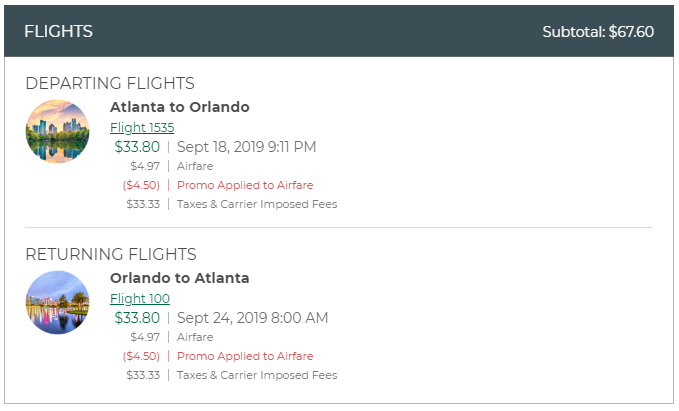This screenshot has width=679, height=411.
Task: Click the Atlanta to Orlando title
Action: [180, 107]
